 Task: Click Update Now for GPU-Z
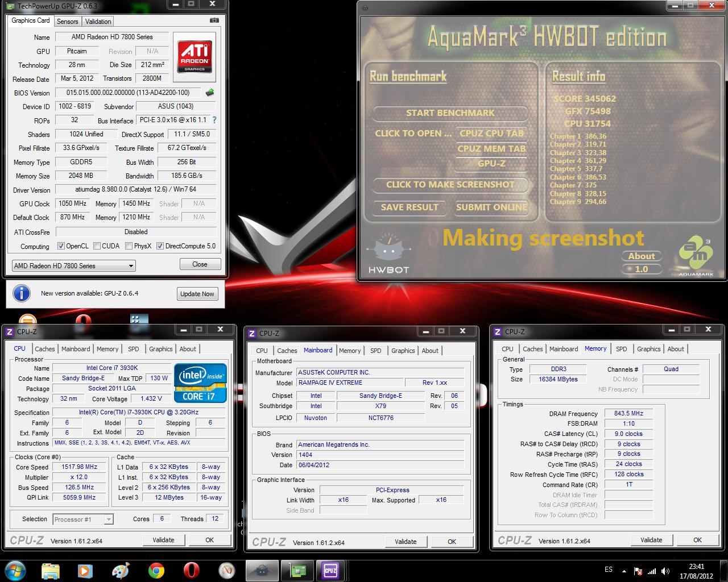pos(197,294)
